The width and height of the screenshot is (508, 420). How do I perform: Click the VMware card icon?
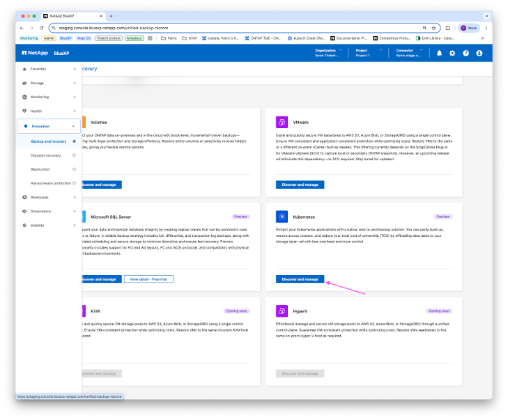282,123
